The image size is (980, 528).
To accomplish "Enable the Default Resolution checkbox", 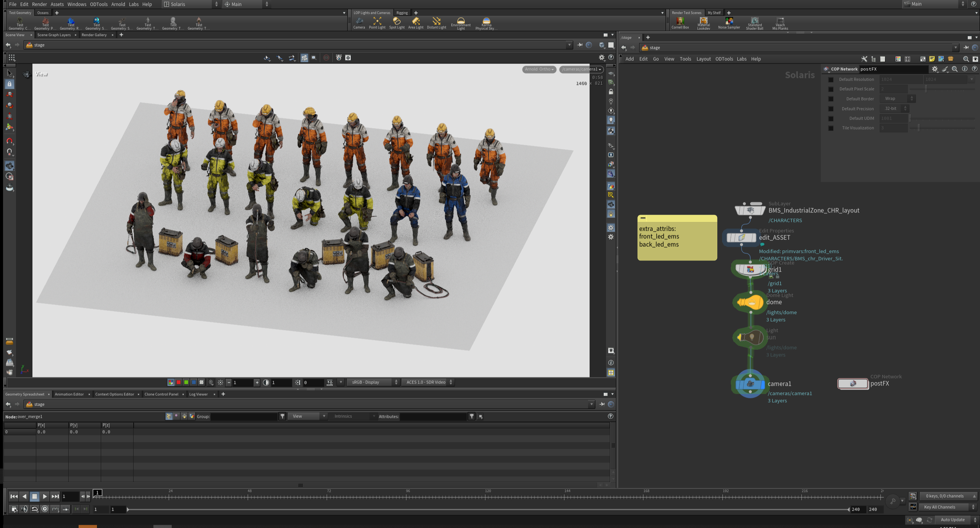I will point(831,80).
